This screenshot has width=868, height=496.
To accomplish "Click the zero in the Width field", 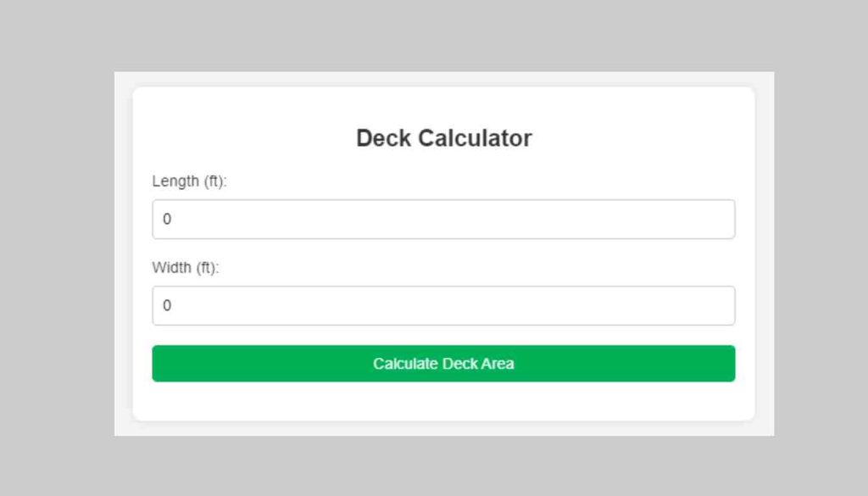I will point(167,305).
